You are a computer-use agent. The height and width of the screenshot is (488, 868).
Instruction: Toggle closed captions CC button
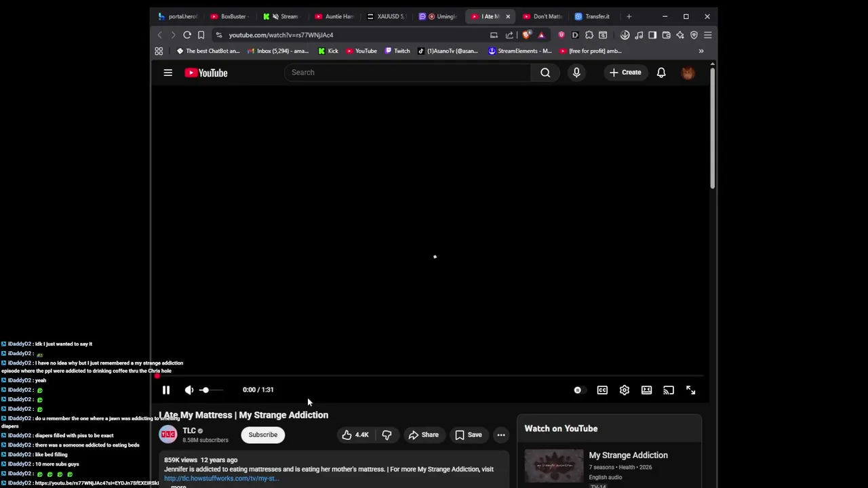coord(602,390)
